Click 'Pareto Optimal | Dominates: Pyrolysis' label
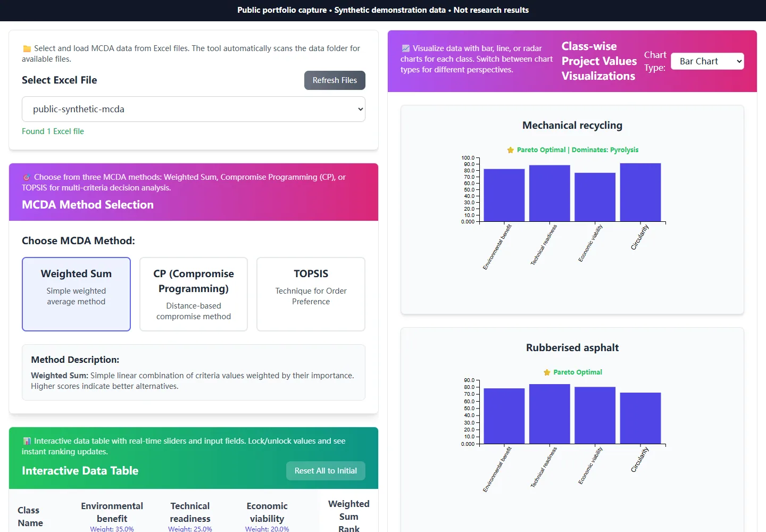Viewport: 766px width, 532px height. pos(578,150)
